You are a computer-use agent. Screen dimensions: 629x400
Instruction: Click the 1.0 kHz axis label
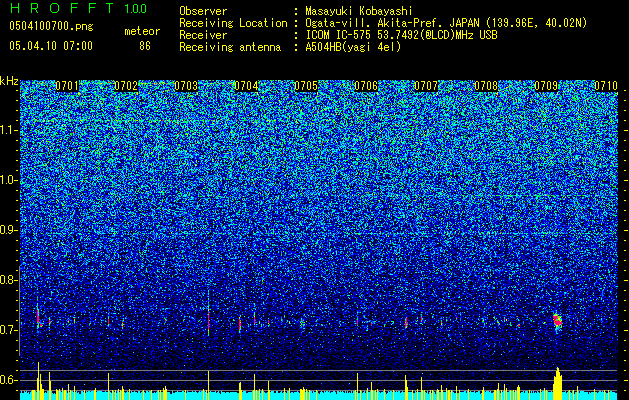click(x=8, y=180)
